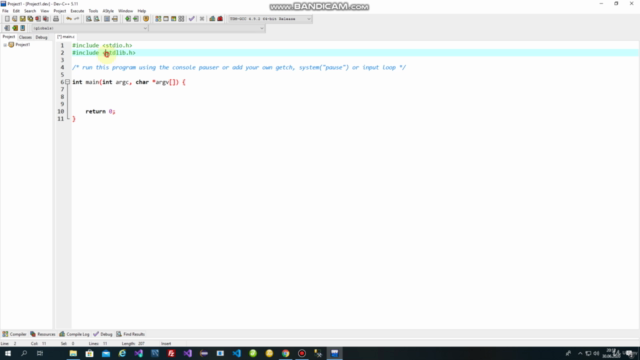This screenshot has height=360, width=640.
Task: Compile with the four-squares icon
Action: [158, 19]
